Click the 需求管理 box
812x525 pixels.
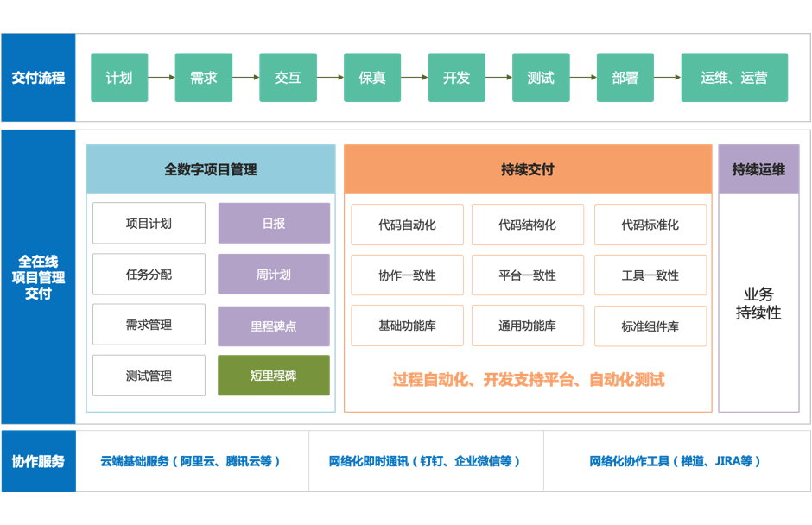click(x=149, y=325)
